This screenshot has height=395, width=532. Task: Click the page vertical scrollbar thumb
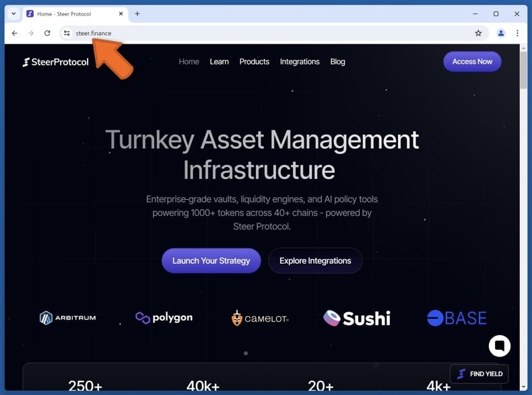tap(523, 69)
